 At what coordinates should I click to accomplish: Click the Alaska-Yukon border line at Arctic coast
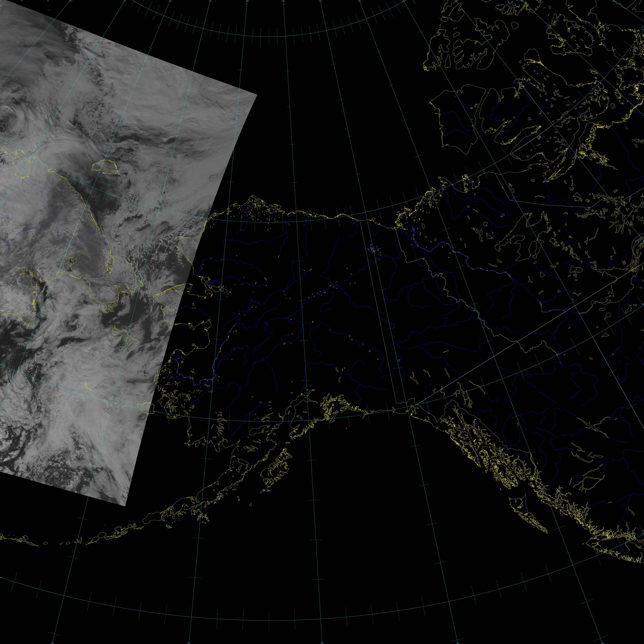[x=360, y=221]
